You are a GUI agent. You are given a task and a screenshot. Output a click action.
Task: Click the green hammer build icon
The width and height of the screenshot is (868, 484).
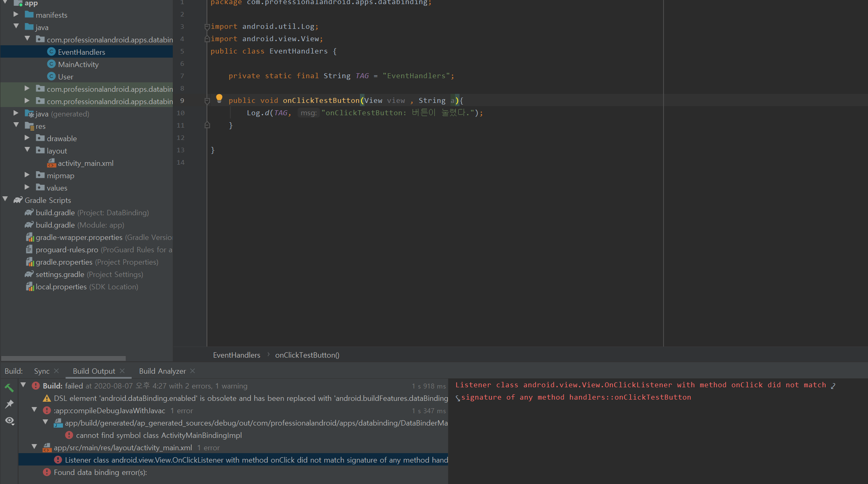tap(9, 388)
